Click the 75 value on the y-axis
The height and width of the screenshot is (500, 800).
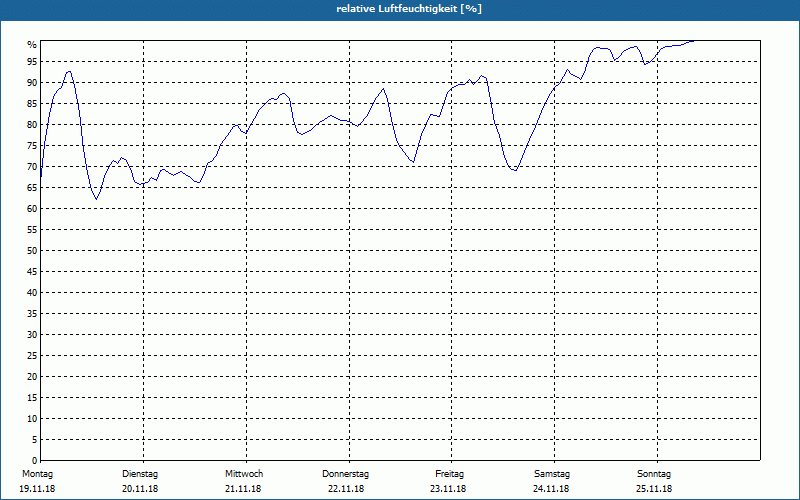32,146
